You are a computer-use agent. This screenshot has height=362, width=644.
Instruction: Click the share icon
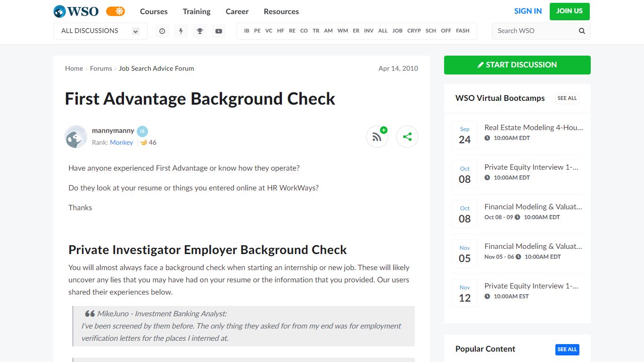click(x=407, y=137)
